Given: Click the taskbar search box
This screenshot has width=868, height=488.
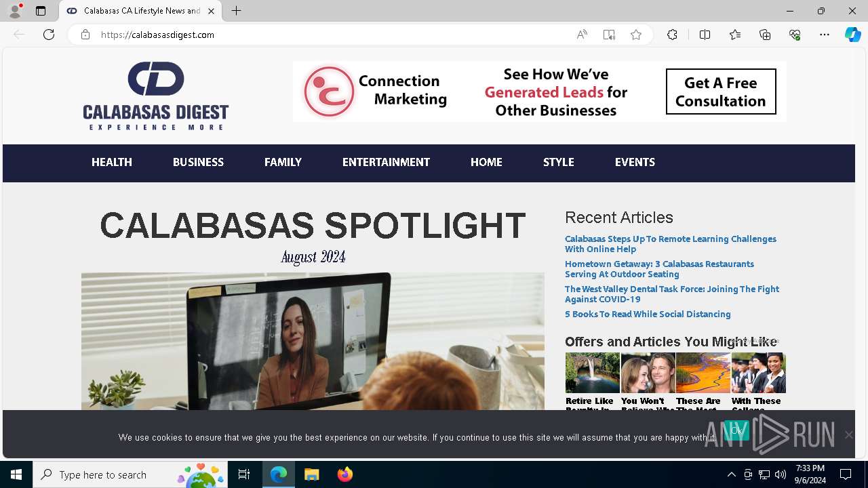Looking at the screenshot, I should pyautogui.click(x=130, y=474).
